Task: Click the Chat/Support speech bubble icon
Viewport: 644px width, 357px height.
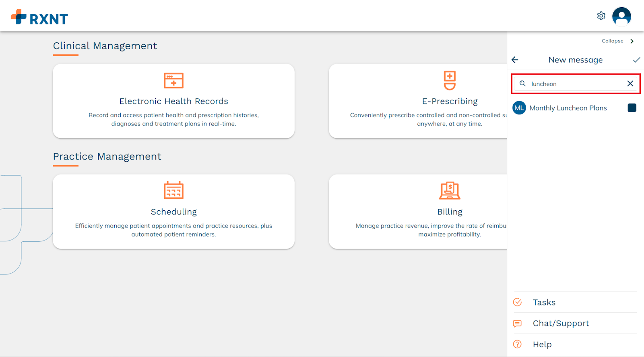Action: pos(517,324)
